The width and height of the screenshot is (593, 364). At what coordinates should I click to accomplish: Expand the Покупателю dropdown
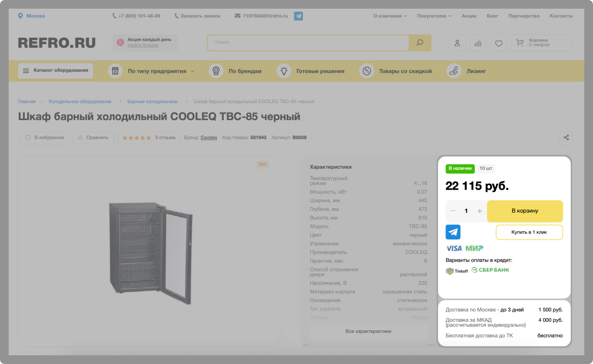[x=434, y=16]
